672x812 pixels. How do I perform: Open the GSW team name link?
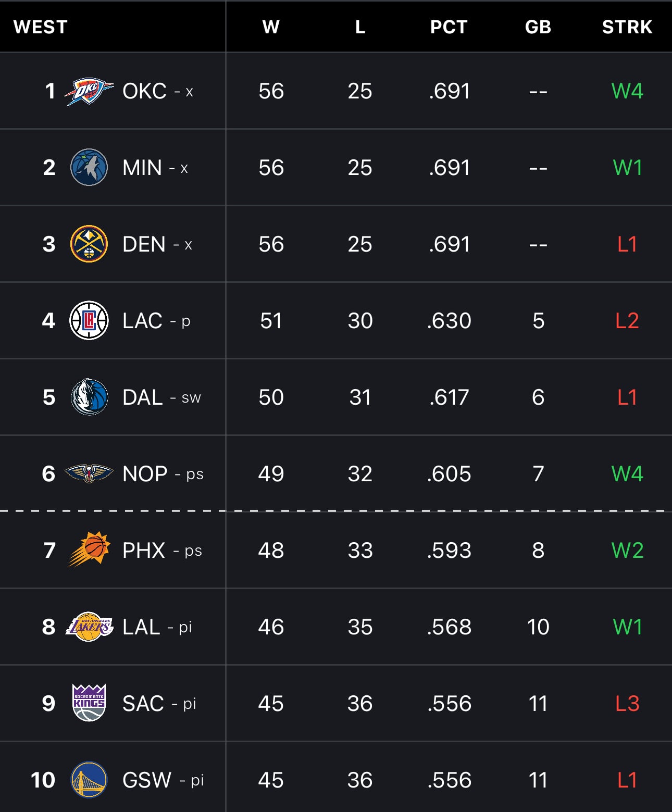pos(147,780)
